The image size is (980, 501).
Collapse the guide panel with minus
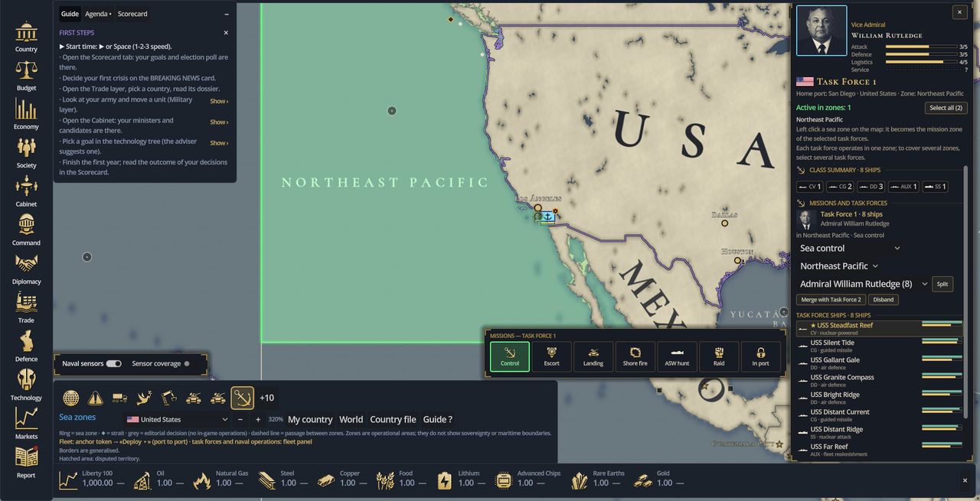226,14
